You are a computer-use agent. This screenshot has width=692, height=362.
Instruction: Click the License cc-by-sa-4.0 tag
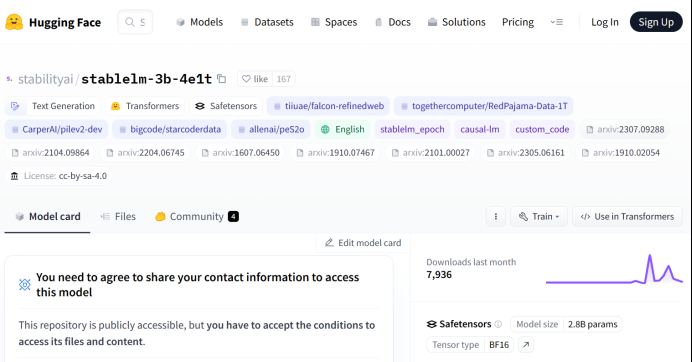point(58,176)
